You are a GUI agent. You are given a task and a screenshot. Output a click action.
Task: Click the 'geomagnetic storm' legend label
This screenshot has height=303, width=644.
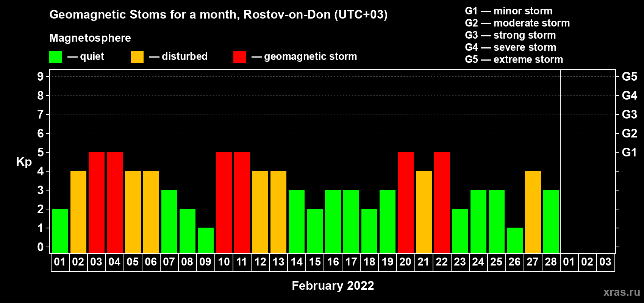point(310,56)
